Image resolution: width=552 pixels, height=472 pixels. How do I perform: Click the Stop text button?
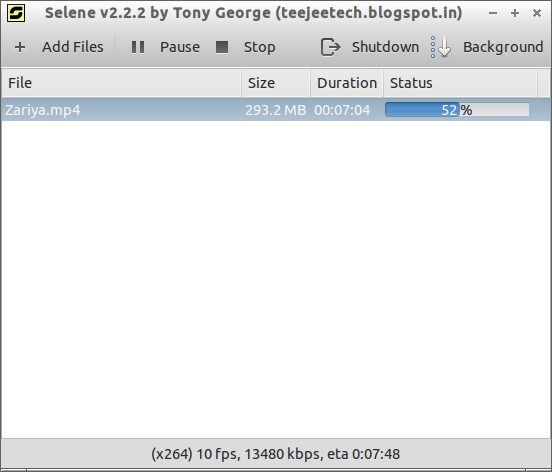pyautogui.click(x=259, y=47)
